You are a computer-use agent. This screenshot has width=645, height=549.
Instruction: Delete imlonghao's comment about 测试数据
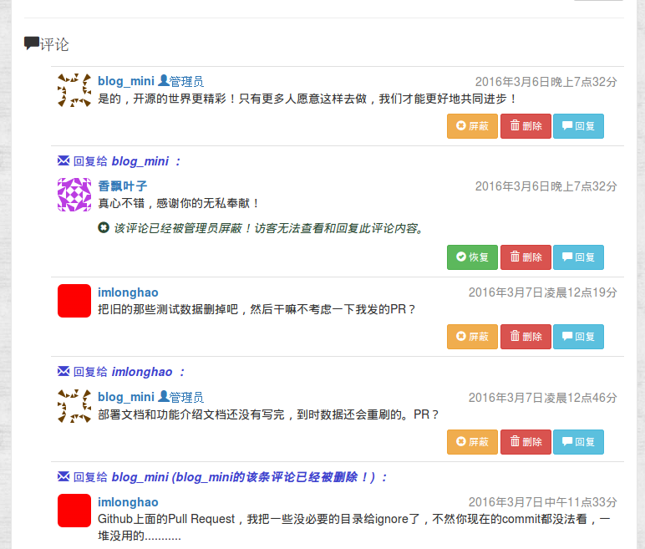[526, 336]
